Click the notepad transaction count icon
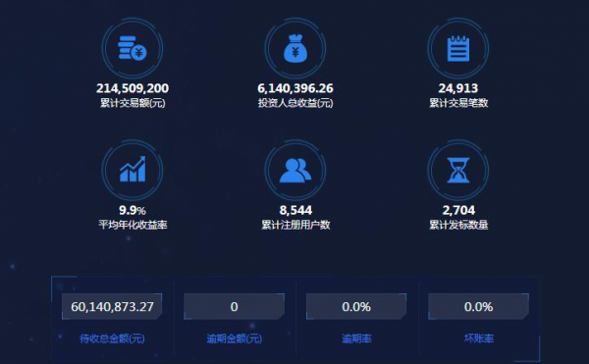 pyautogui.click(x=458, y=48)
